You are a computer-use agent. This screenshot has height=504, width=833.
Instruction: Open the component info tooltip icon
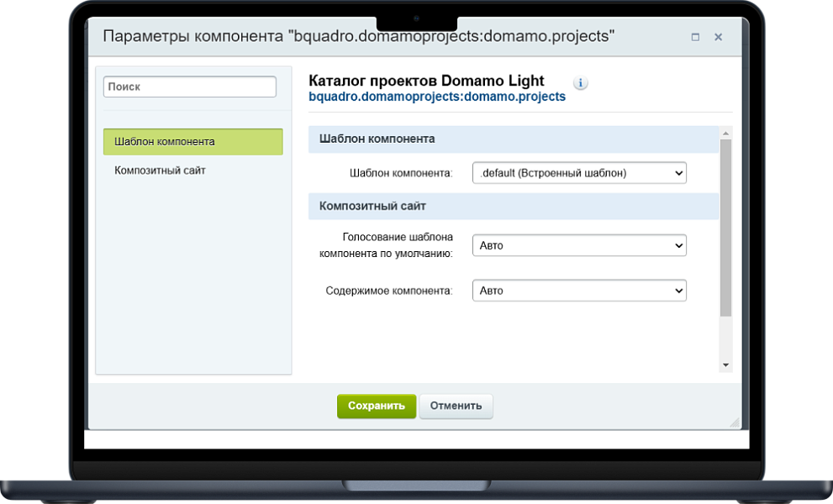point(580,82)
